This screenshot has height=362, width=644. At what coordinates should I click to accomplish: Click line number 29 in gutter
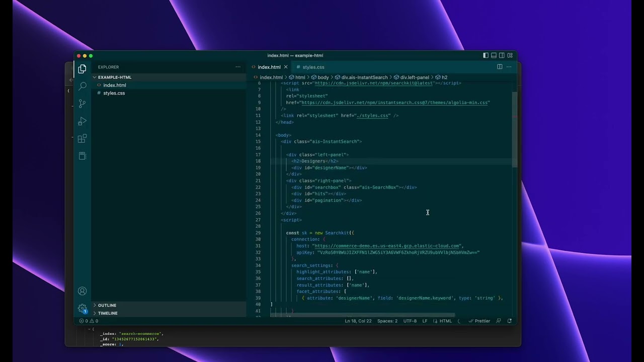[x=258, y=233]
